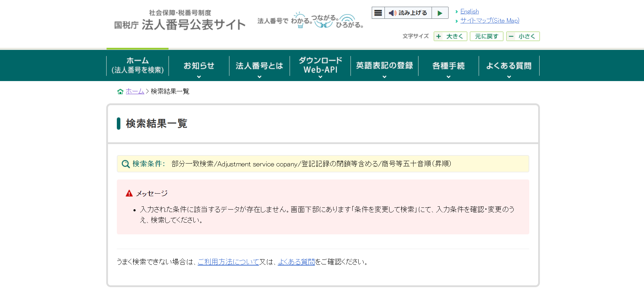The height and width of the screenshot is (291, 644).
Task: Decrease text size with 小さく button
Action: pyautogui.click(x=523, y=36)
